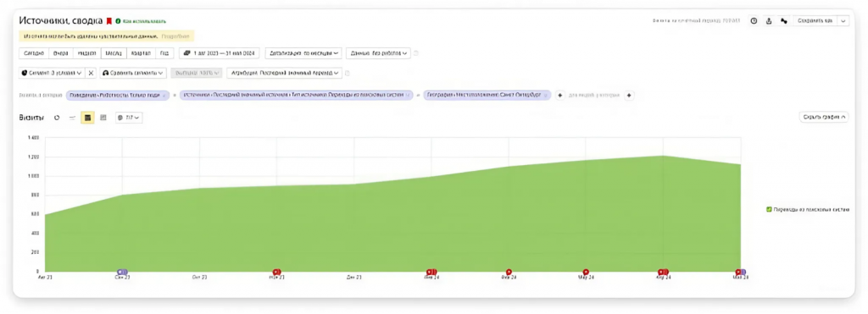The height and width of the screenshot is (314, 868).
Task: Switch chart to column view icon
Action: 103,117
